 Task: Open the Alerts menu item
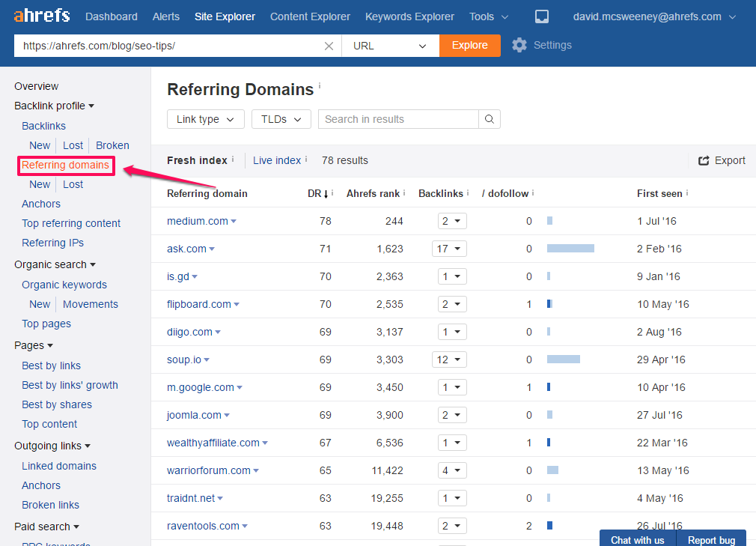166,17
